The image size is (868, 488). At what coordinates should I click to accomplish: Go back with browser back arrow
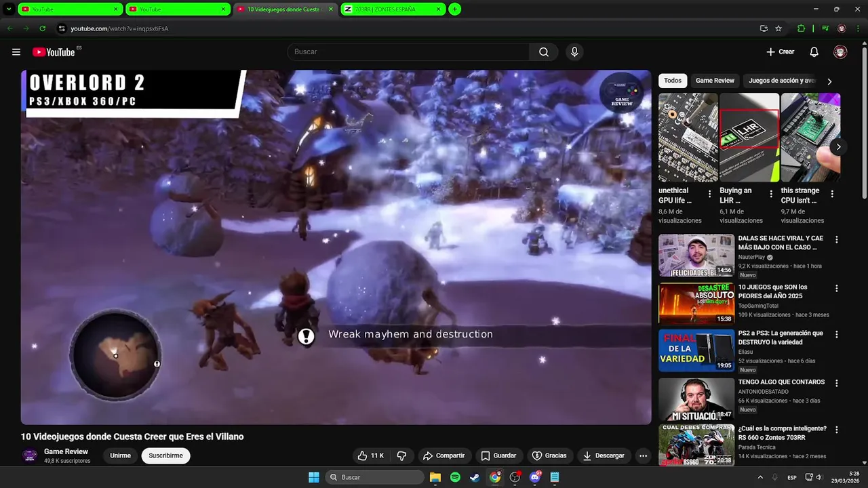pyautogui.click(x=9, y=28)
